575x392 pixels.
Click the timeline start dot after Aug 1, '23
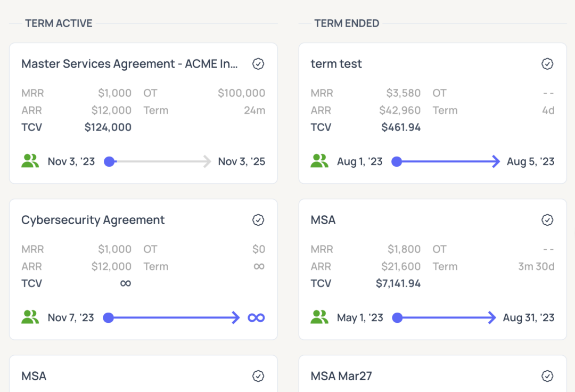397,161
